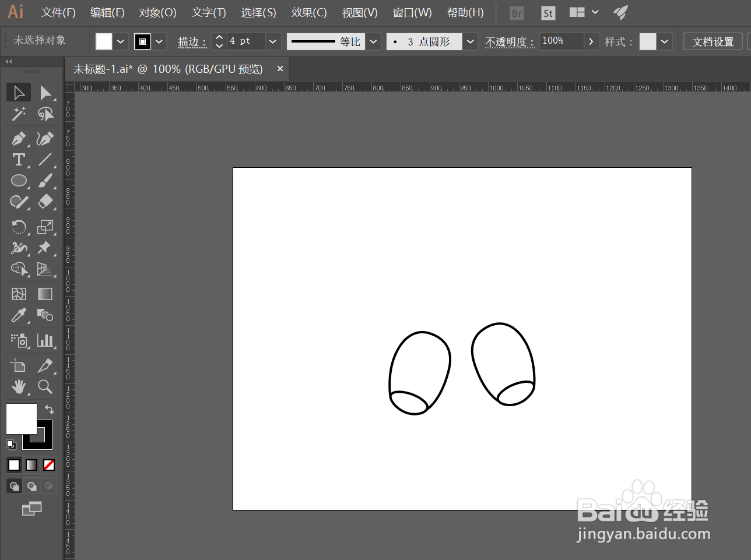751x560 pixels.
Task: Select the Magic Wand tool
Action: tap(19, 114)
